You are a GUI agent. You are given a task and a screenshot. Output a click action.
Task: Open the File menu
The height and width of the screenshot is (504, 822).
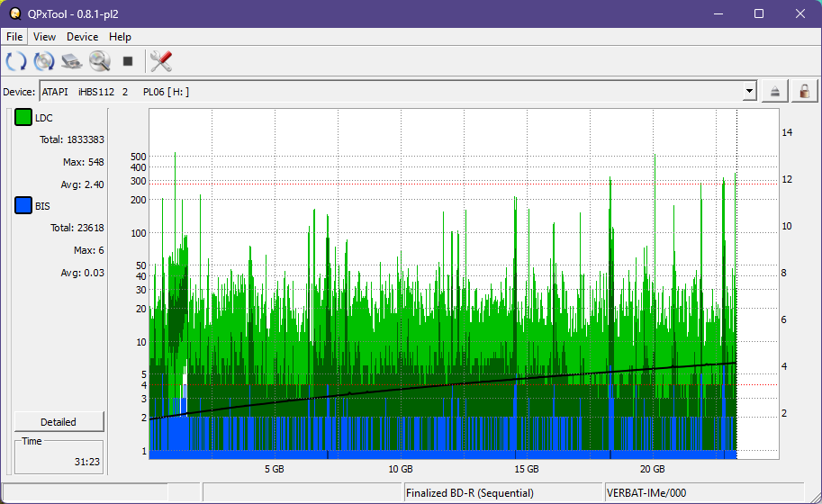(x=14, y=37)
